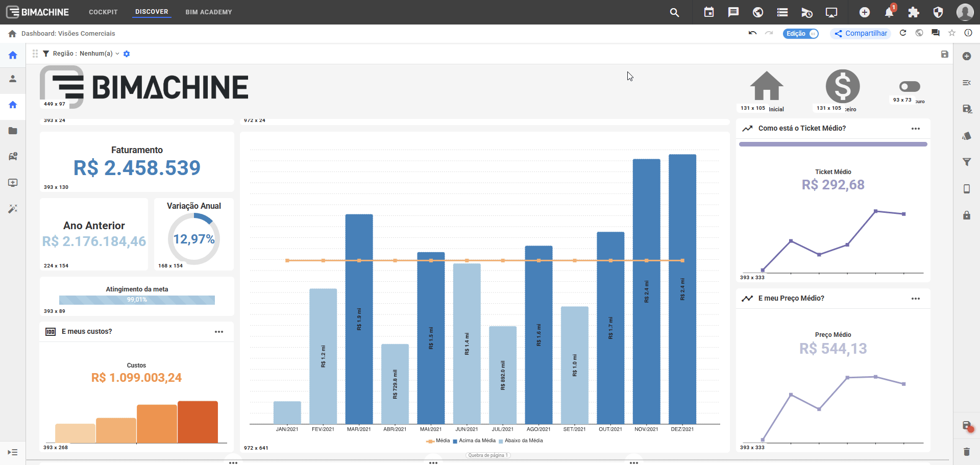Switch to the Cockpit tab
Viewport: 980px width, 465px height.
pyautogui.click(x=103, y=12)
